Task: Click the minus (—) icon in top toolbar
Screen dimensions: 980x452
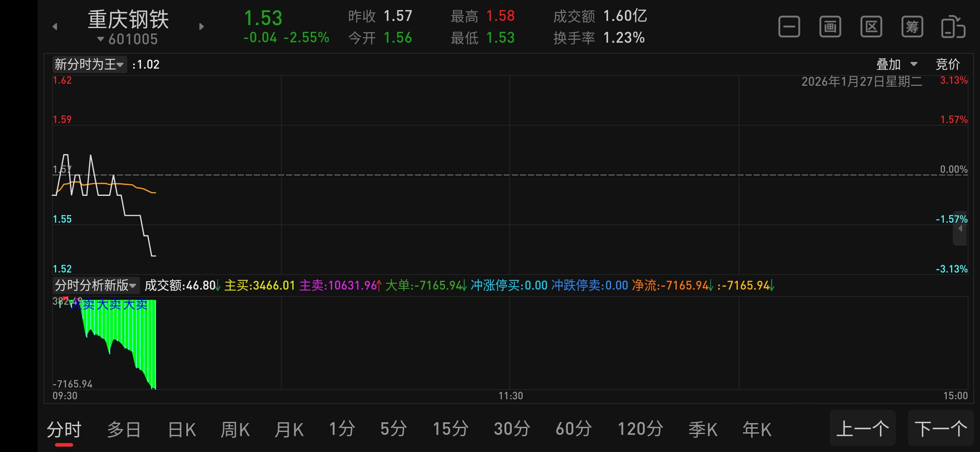Action: point(789,27)
